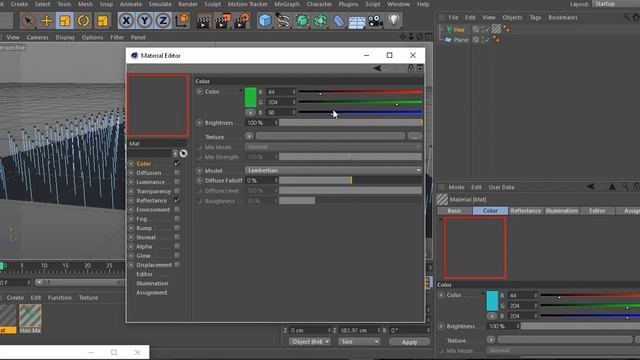
Task: Click the texture browse ellipsis button
Action: tap(415, 136)
